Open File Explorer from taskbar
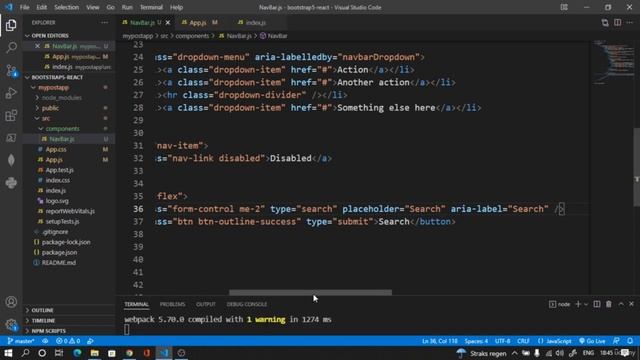 [95, 353]
